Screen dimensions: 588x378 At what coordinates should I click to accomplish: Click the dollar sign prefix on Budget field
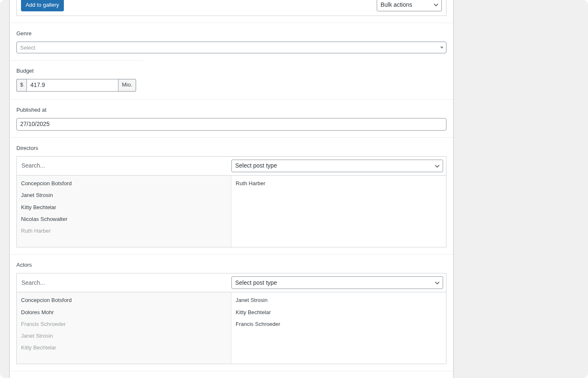[21, 85]
